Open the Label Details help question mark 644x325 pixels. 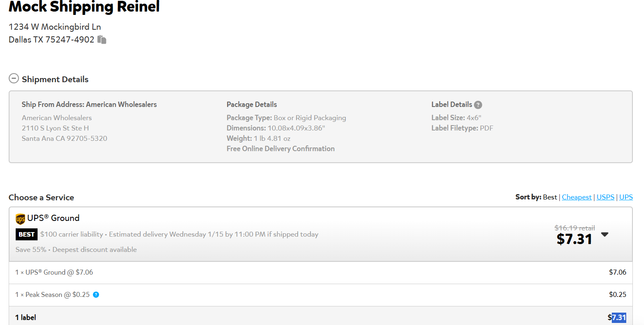478,105
